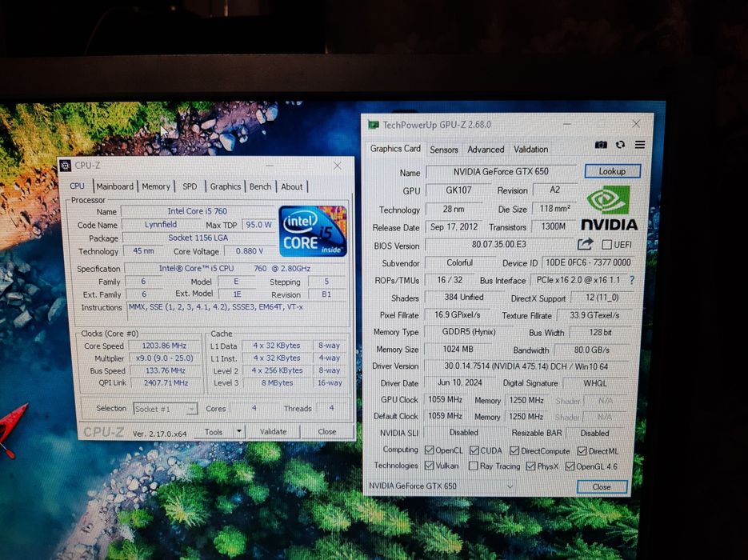748x560 pixels.
Task: Switch to the Graphics tab in CPU-Z
Action: [x=225, y=186]
